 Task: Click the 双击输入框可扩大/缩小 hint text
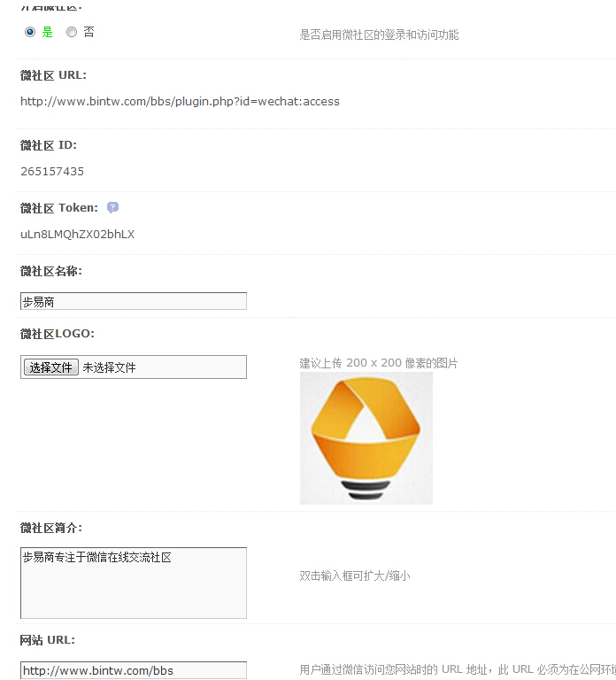[355, 576]
